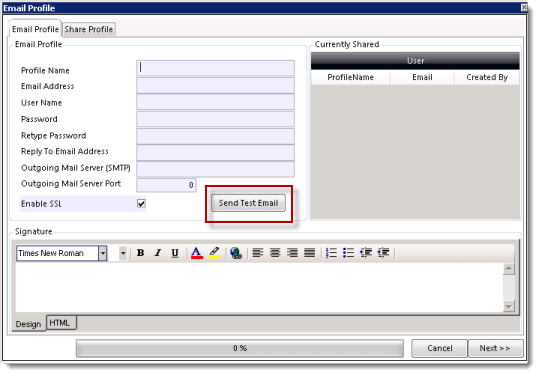
Task: Click the User group header in Currently Shared
Action: click(x=415, y=61)
